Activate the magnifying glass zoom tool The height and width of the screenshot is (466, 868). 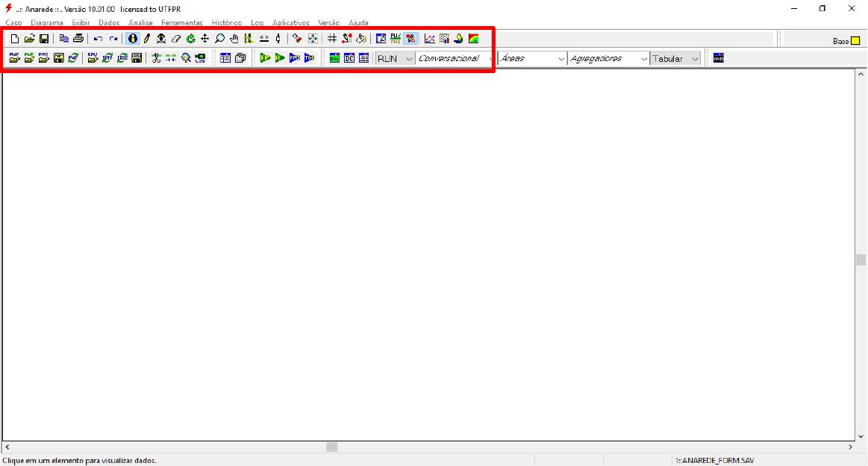point(219,39)
